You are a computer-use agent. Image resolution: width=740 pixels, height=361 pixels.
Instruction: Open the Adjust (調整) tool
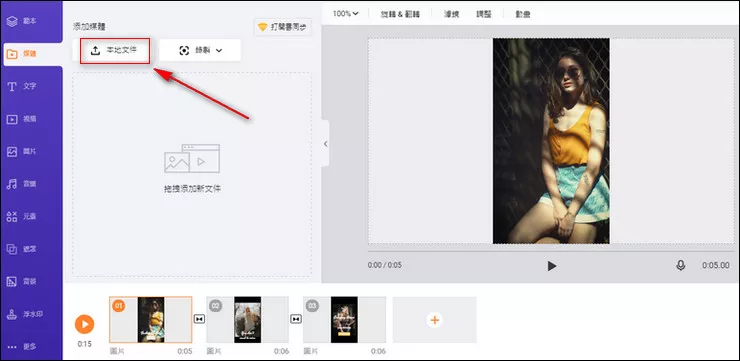coord(484,14)
